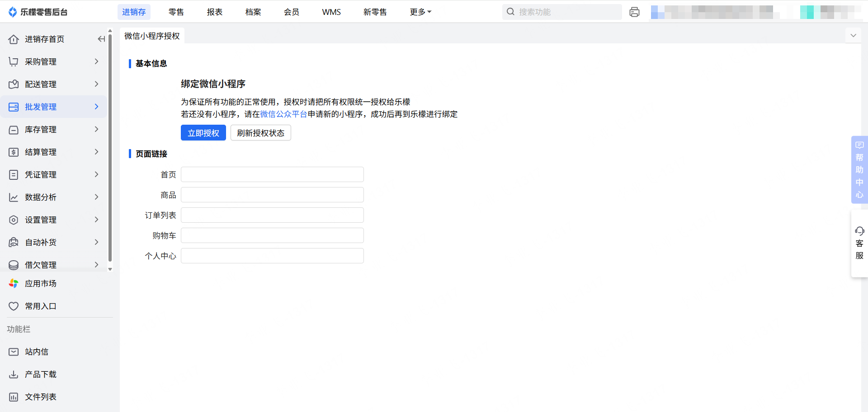
Task: Open the 零售 top menu
Action: (x=176, y=12)
